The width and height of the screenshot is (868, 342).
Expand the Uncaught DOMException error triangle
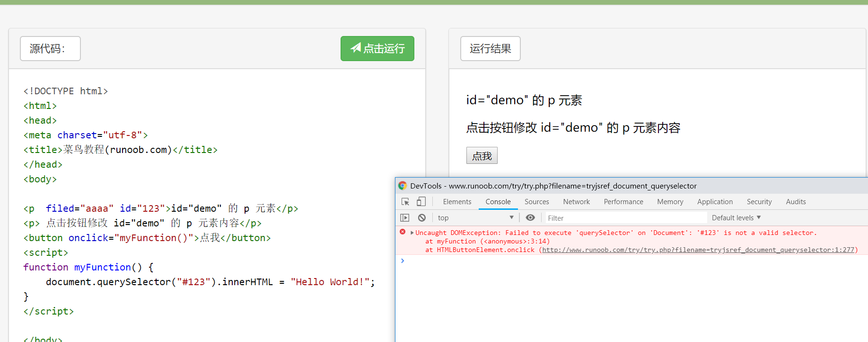(x=412, y=233)
